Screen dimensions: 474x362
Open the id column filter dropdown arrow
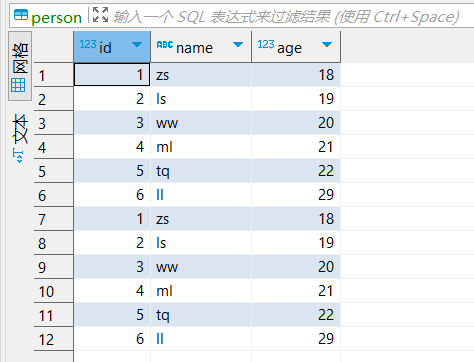tap(137, 44)
